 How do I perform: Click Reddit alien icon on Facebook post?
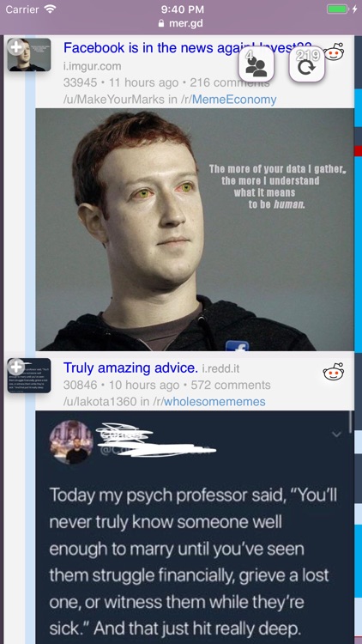click(x=334, y=52)
